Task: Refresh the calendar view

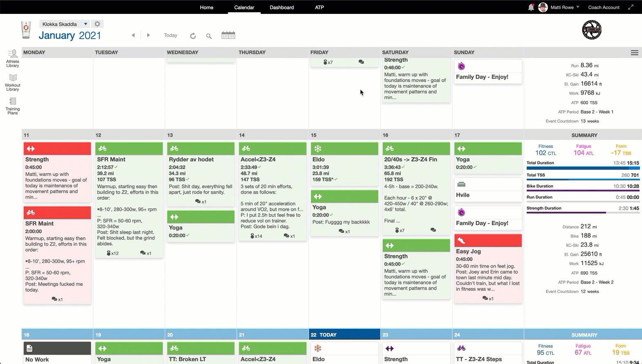Action: pyautogui.click(x=193, y=36)
